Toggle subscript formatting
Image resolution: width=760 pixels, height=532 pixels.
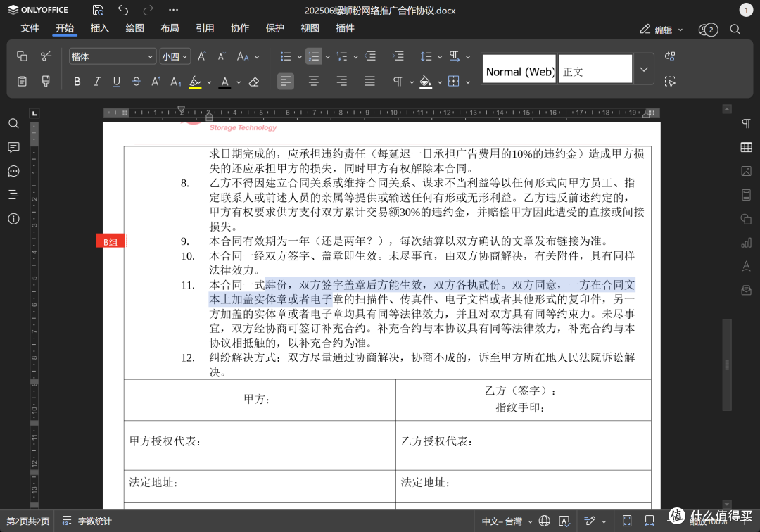(x=175, y=82)
